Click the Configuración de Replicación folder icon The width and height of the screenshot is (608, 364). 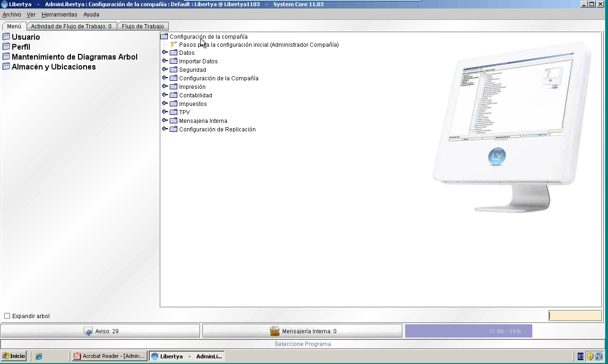pos(174,130)
